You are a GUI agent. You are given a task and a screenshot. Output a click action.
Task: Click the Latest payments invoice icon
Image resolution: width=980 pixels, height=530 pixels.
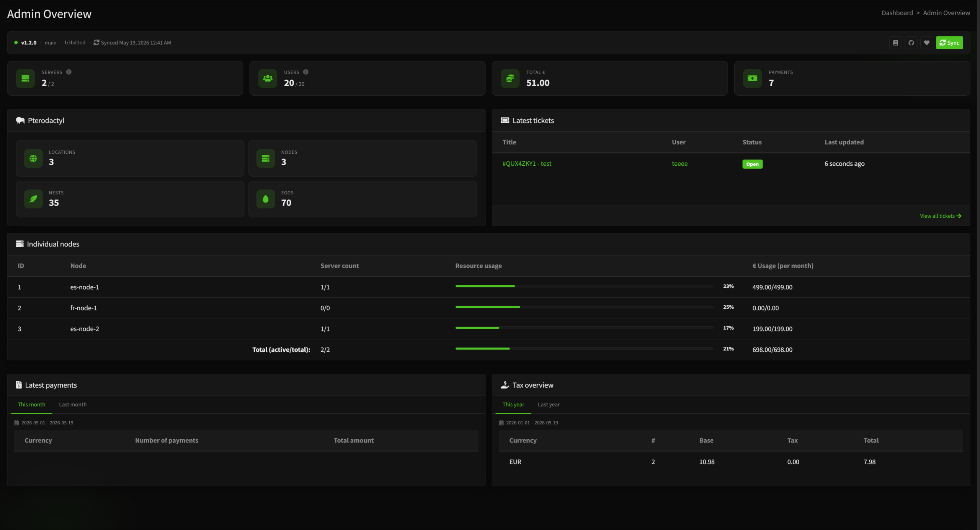tap(19, 385)
